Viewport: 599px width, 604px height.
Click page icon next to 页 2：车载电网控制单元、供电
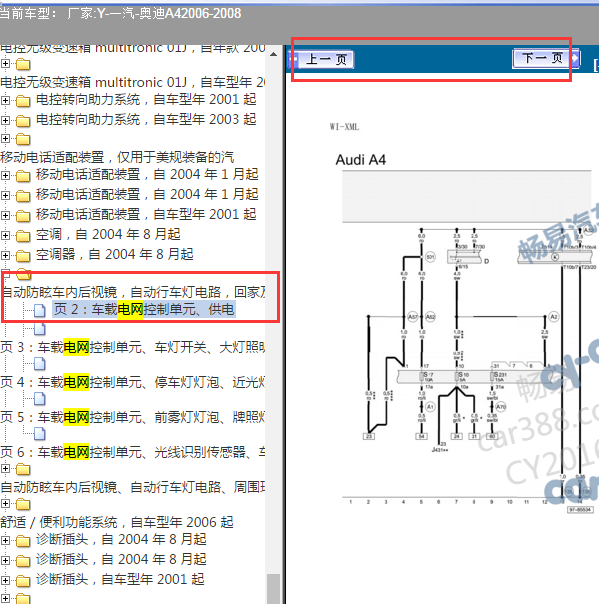tap(39, 310)
